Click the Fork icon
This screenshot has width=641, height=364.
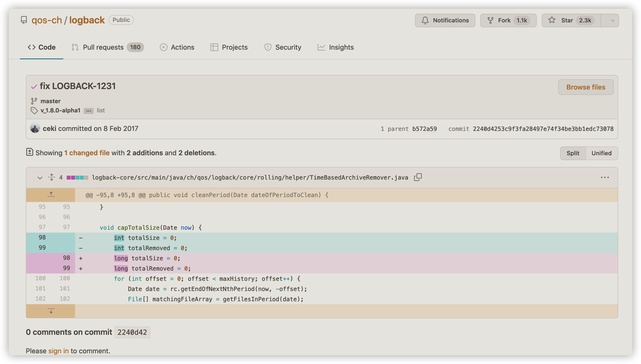point(491,20)
